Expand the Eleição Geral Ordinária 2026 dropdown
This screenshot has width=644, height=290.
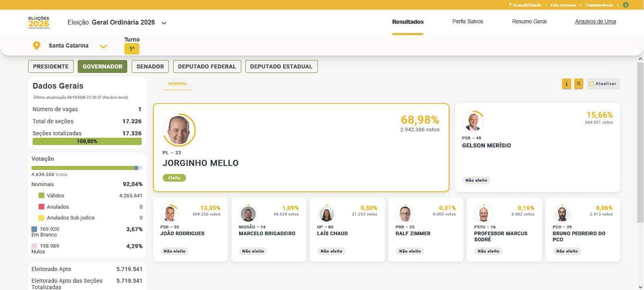(164, 23)
